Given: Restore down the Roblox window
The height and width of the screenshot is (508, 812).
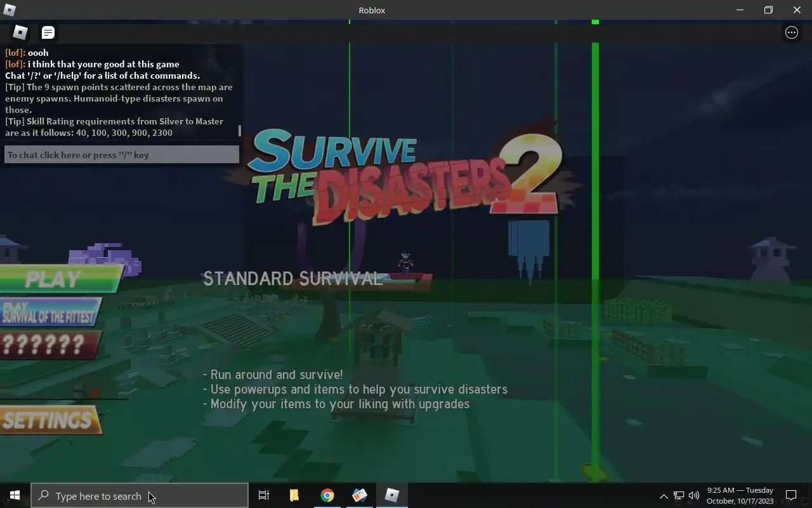Looking at the screenshot, I should pos(768,10).
